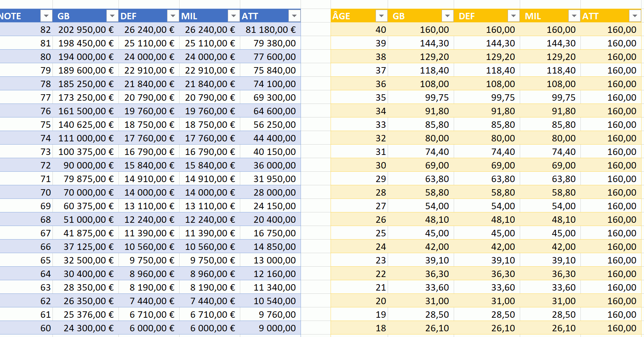This screenshot has height=337, width=644.
Task: Select the cell containing 202 950,00 €
Action: [x=86, y=30]
